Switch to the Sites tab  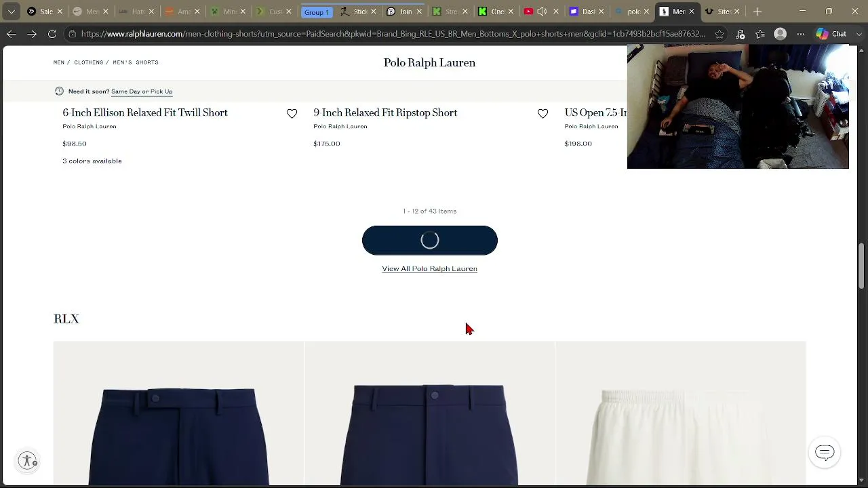tap(723, 12)
